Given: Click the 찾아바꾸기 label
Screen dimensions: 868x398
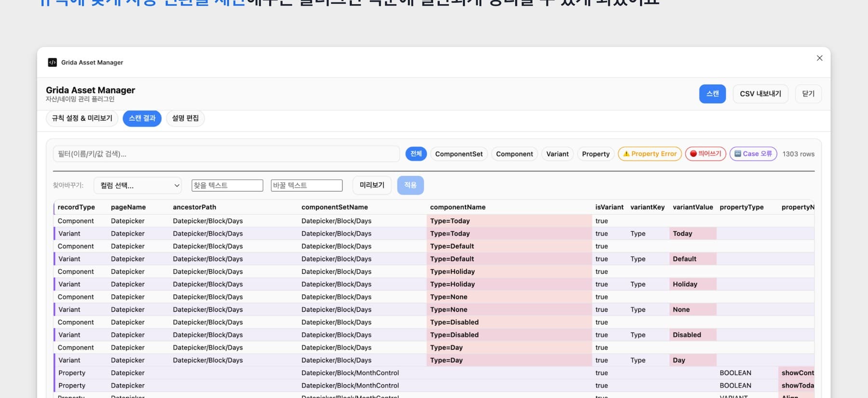Looking at the screenshot, I should [68, 186].
